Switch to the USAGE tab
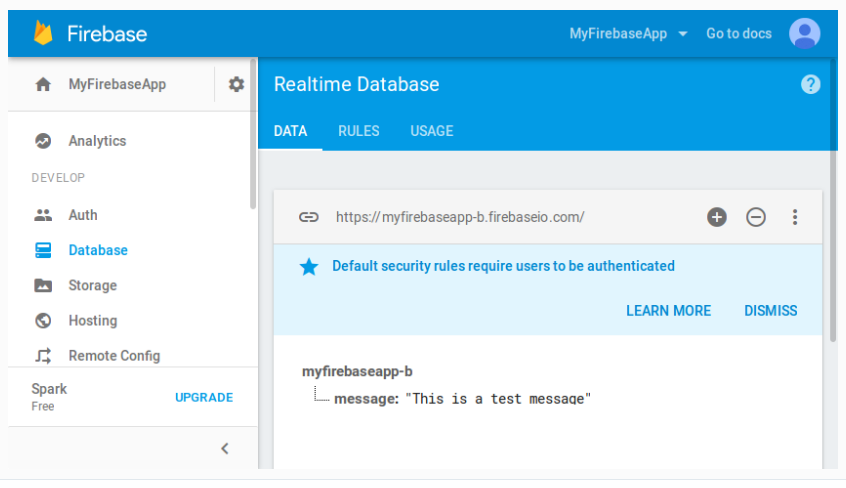 (431, 131)
